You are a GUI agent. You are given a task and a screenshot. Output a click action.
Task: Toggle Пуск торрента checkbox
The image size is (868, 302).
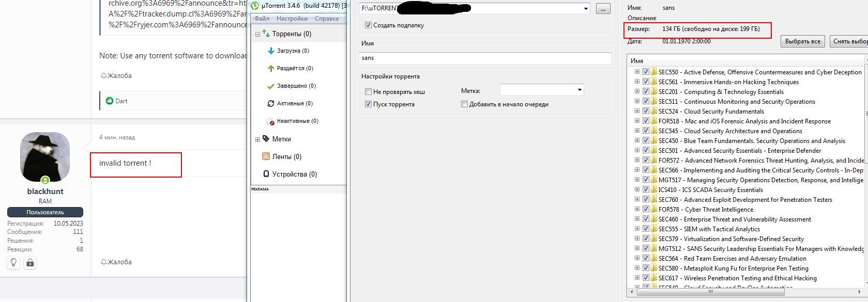tap(368, 104)
